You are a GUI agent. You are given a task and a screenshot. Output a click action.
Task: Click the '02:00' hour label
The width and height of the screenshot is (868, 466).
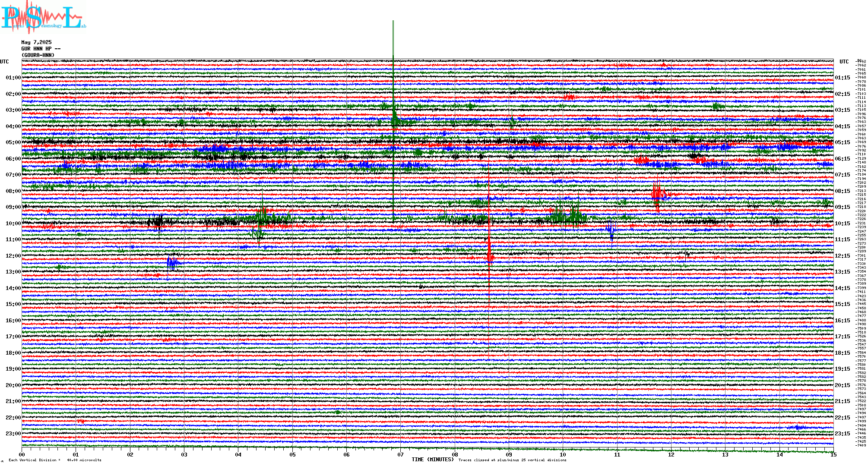tap(13, 94)
